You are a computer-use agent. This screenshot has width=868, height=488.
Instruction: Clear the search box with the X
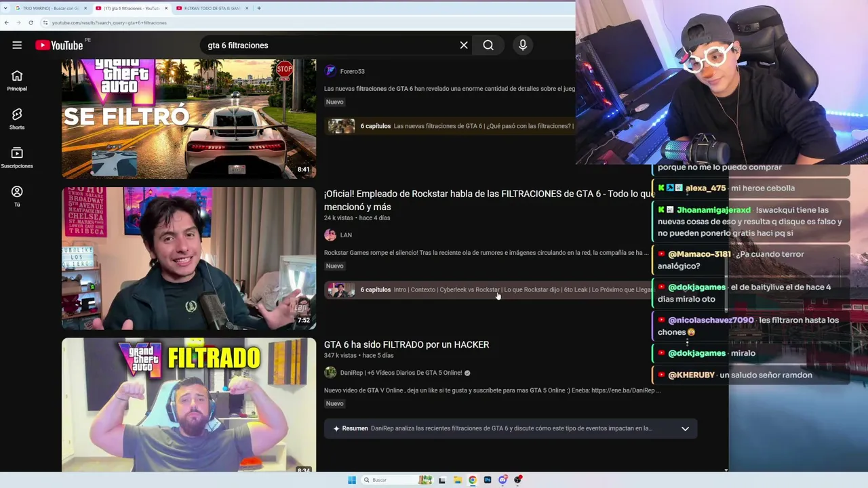(464, 45)
